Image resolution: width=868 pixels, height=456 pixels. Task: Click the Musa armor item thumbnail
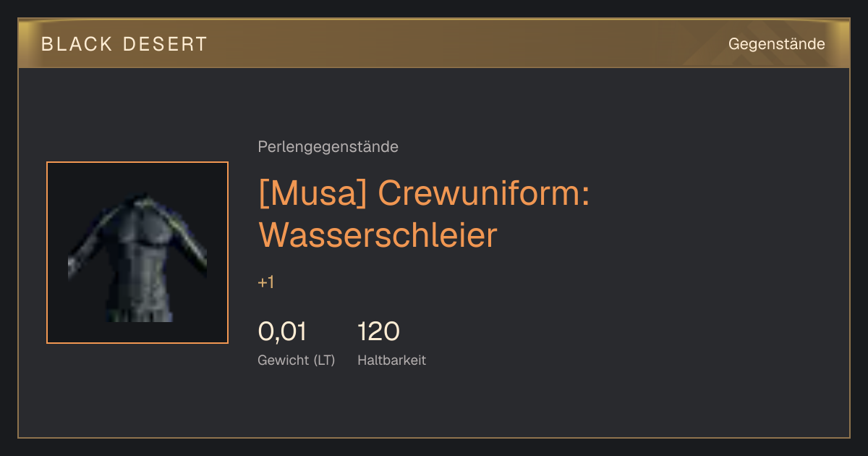click(x=137, y=253)
